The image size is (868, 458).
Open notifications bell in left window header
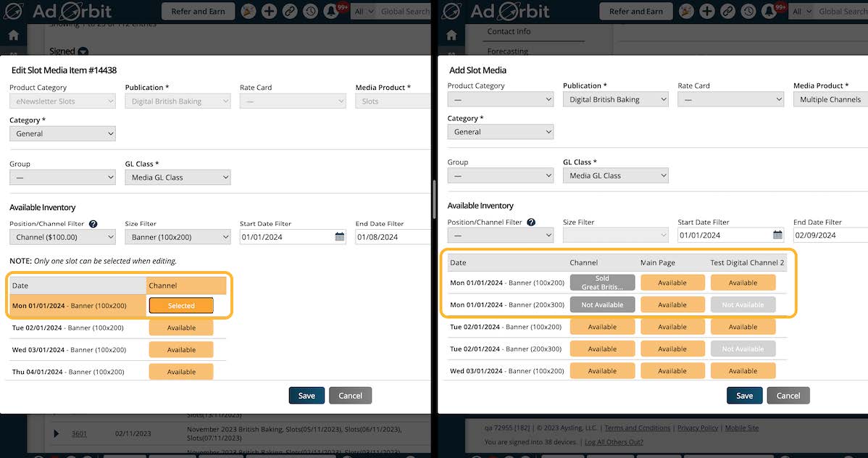[x=331, y=11]
